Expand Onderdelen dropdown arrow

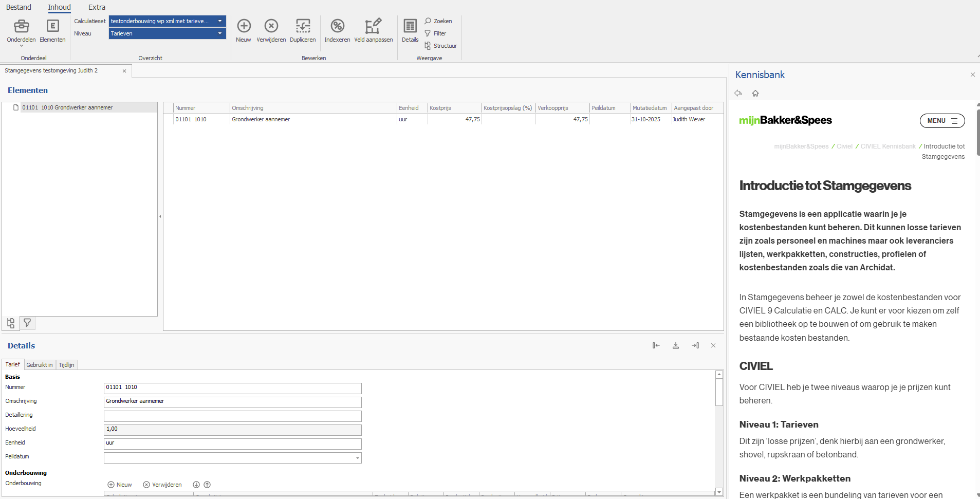[x=22, y=46]
